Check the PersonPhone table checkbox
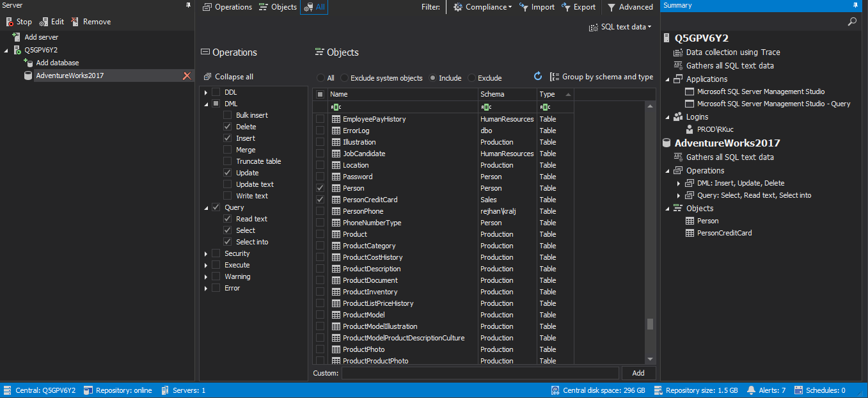 (x=320, y=211)
